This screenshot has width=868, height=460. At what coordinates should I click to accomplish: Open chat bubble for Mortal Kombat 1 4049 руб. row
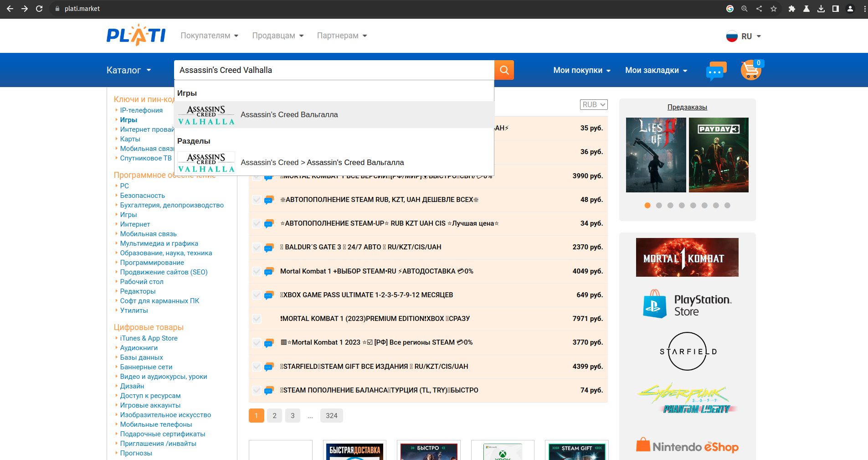pyautogui.click(x=269, y=271)
